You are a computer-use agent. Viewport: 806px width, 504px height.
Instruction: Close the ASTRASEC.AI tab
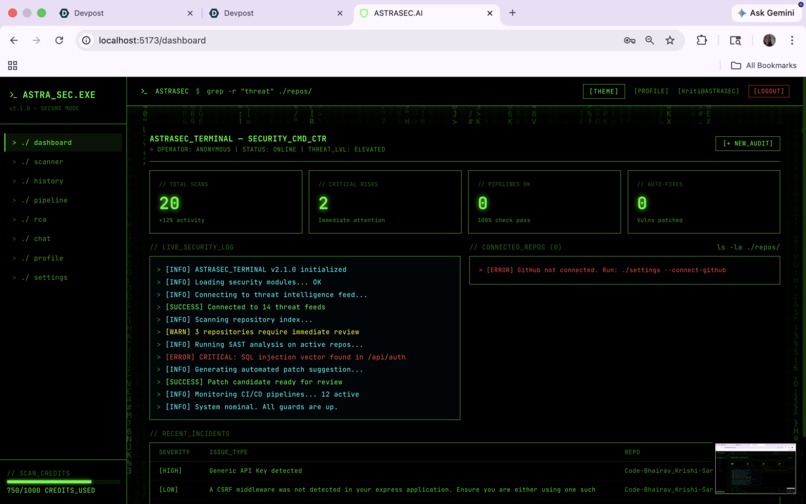[490, 13]
